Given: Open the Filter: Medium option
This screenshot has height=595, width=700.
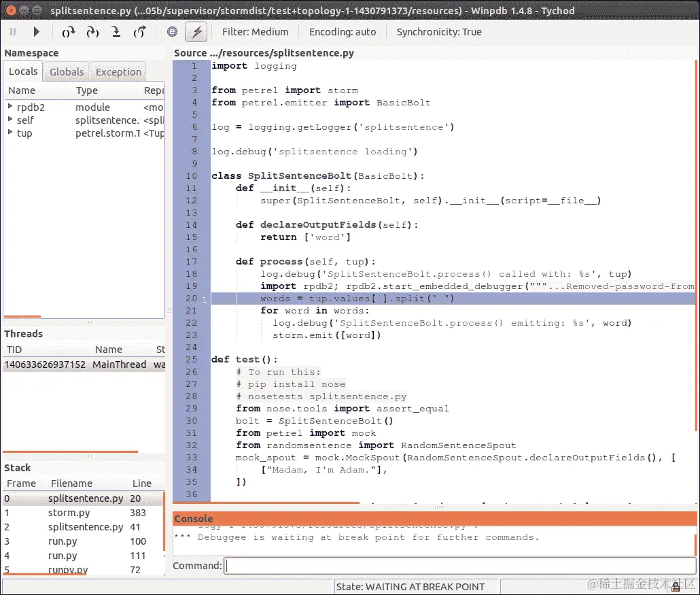Looking at the screenshot, I should point(256,32).
